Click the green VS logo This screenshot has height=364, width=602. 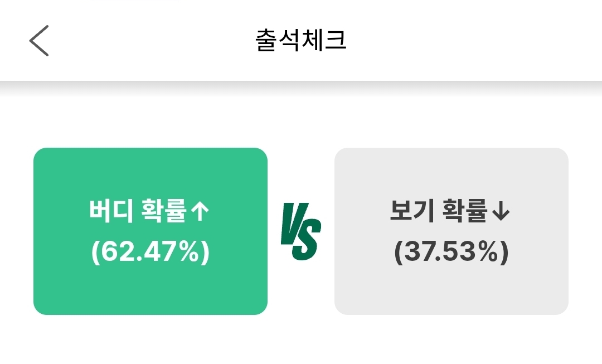(x=300, y=231)
